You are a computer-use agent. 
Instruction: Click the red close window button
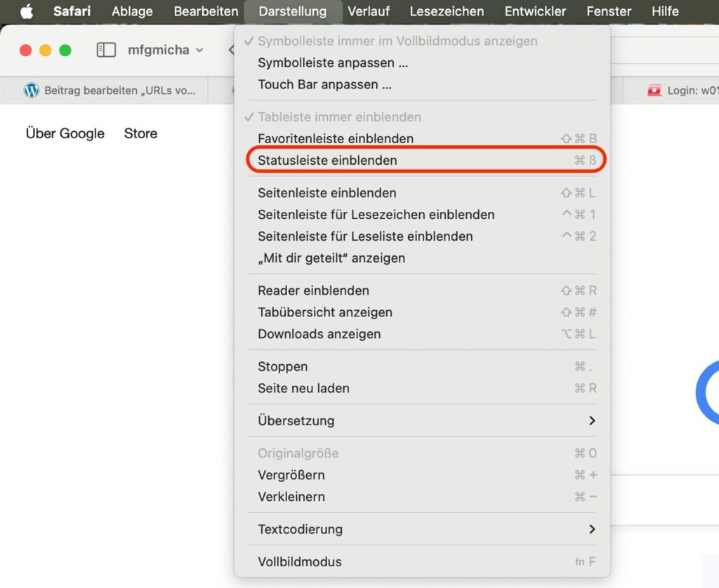click(x=26, y=50)
